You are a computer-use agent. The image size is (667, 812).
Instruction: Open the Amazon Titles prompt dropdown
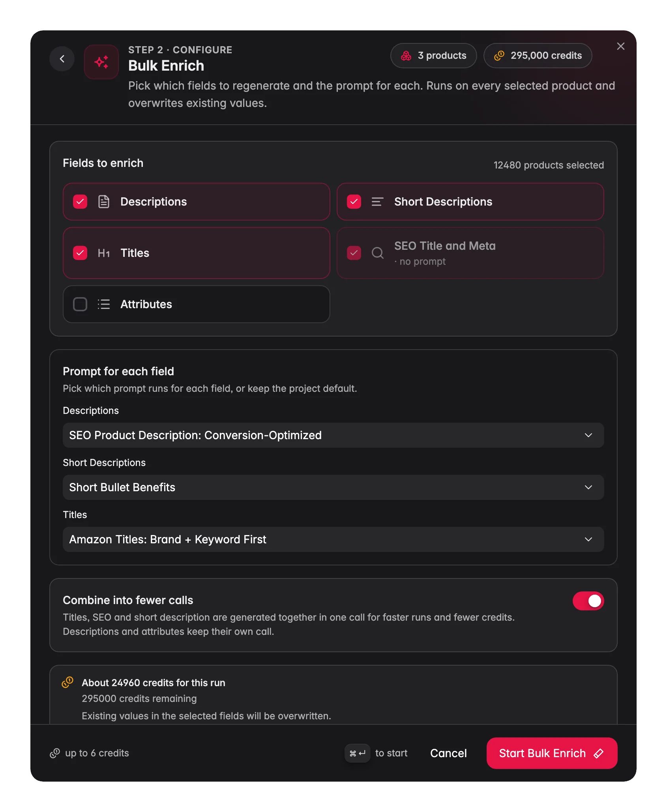tap(333, 539)
